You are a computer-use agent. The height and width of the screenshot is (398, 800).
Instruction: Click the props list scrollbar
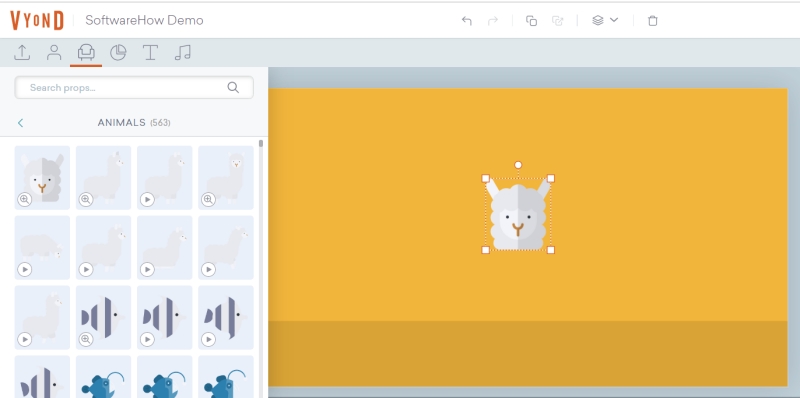[261, 143]
